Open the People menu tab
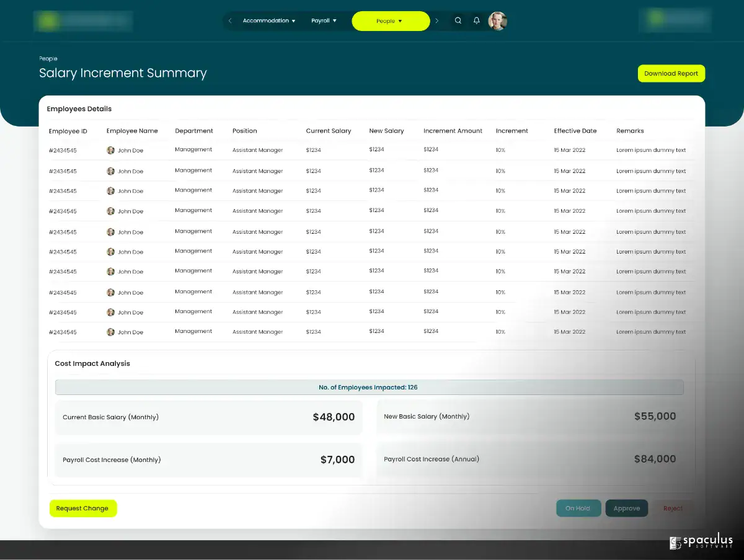Image resolution: width=744 pixels, height=560 pixels. 391,20
